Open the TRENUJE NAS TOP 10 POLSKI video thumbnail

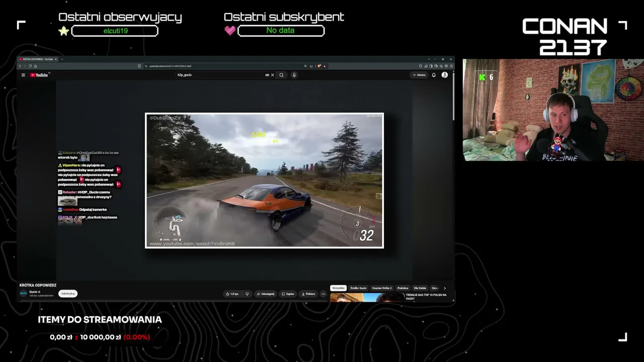(x=367, y=297)
